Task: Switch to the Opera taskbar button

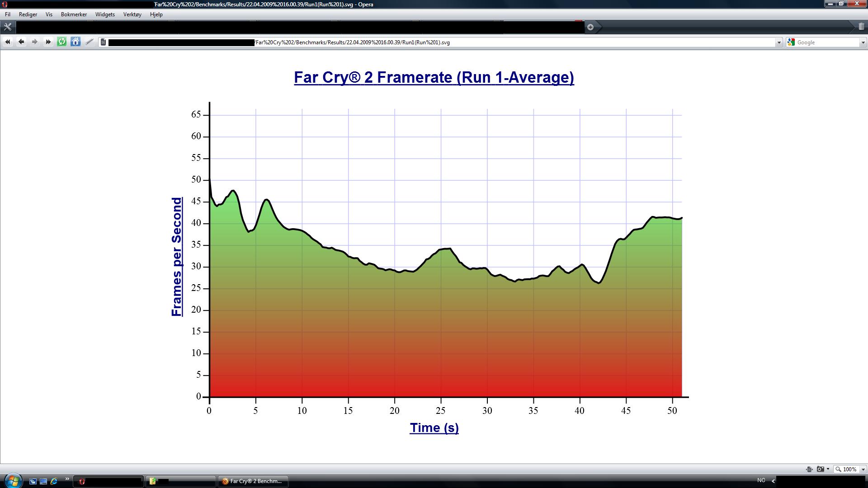Action: pos(108,481)
